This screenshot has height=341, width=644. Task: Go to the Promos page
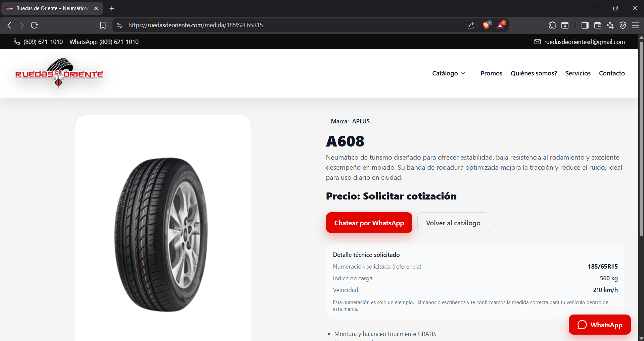point(491,73)
